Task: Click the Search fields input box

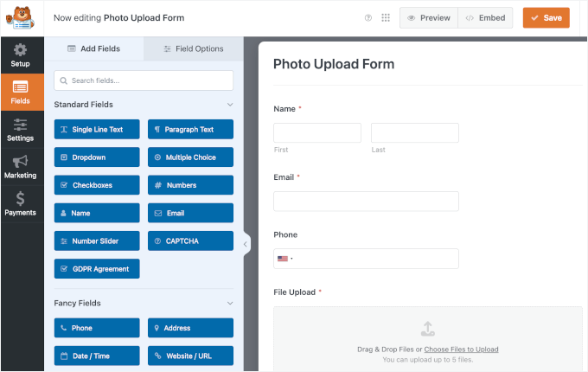Action: [144, 80]
